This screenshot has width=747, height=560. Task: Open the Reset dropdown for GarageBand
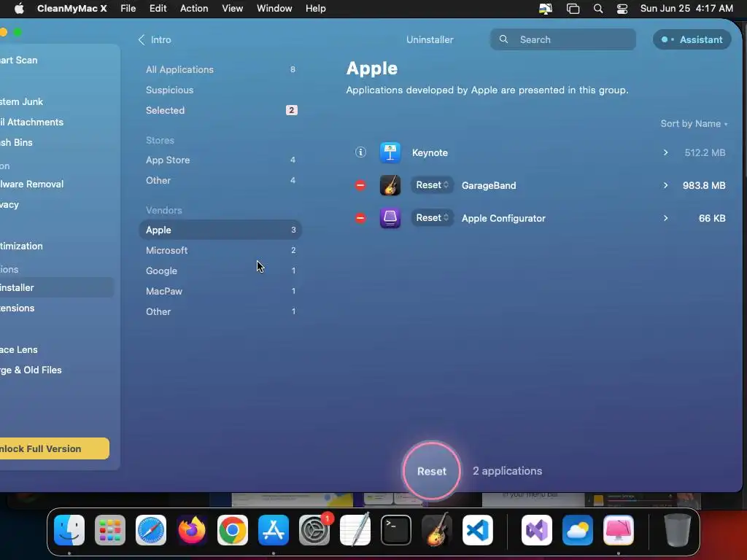coord(432,184)
